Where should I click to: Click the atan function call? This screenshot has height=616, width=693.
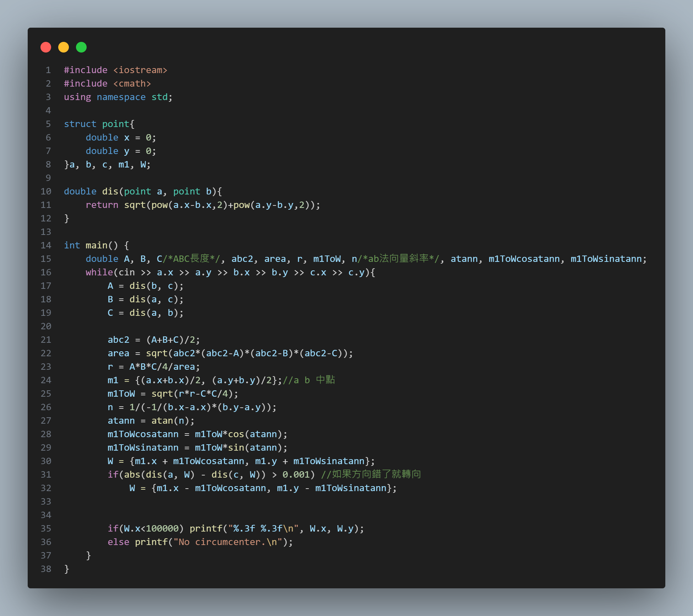[x=162, y=420]
